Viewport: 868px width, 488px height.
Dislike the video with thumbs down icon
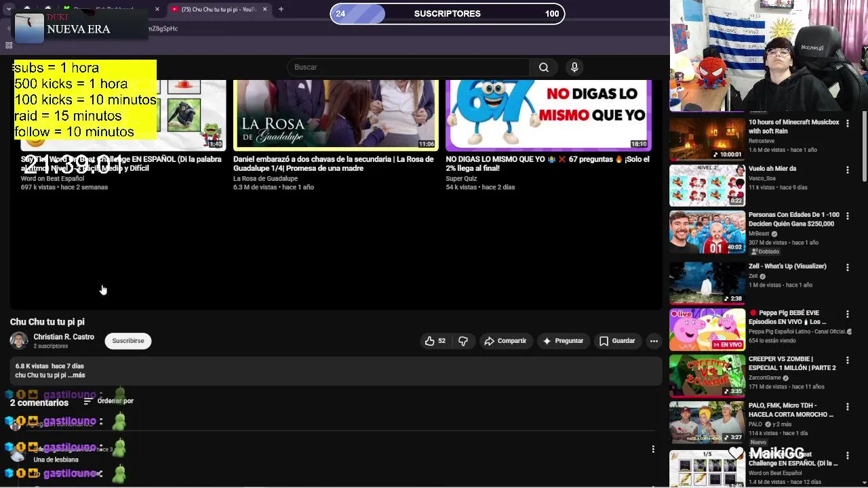(x=463, y=341)
